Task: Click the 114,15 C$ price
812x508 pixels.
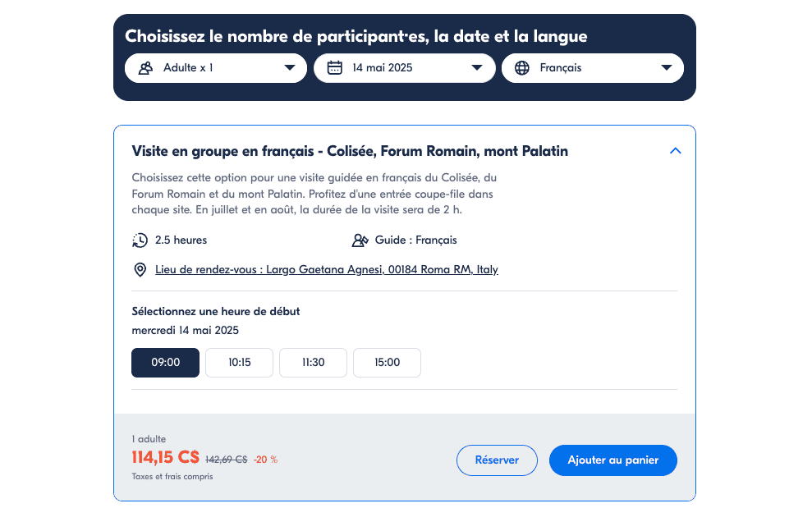Action: (165, 457)
